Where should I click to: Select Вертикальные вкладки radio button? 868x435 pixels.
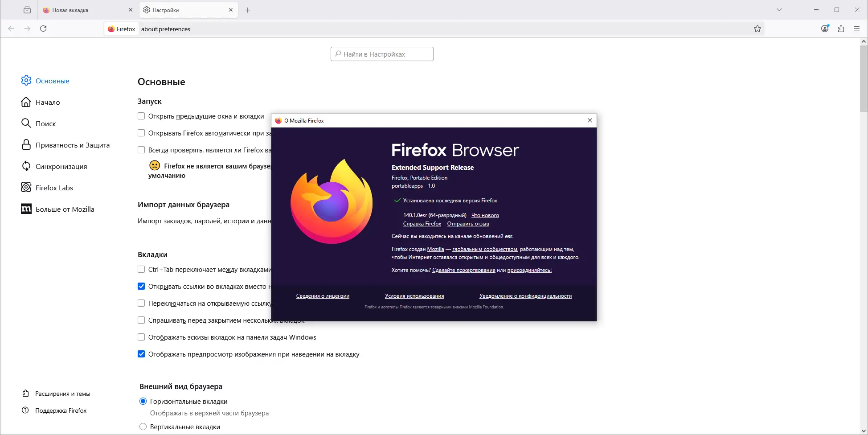143,427
